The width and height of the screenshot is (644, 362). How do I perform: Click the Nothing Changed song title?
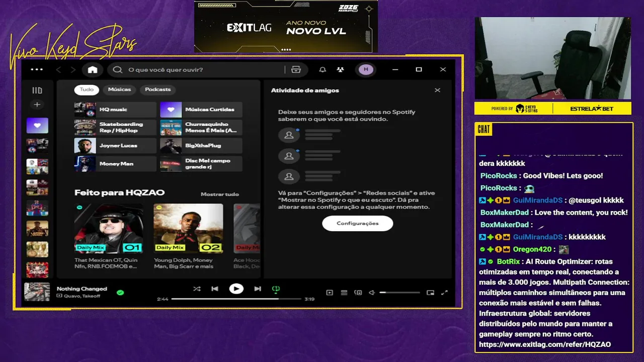(82, 289)
